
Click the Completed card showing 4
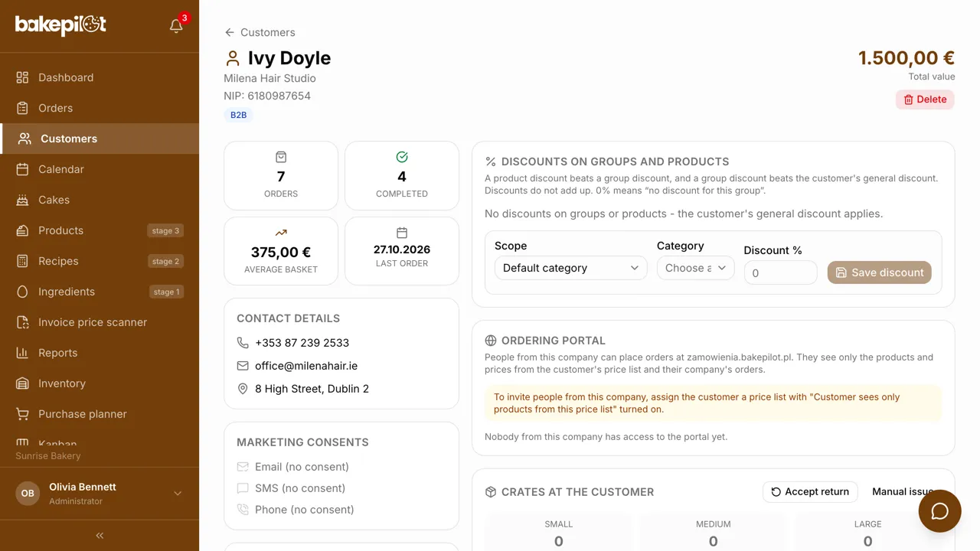click(402, 175)
